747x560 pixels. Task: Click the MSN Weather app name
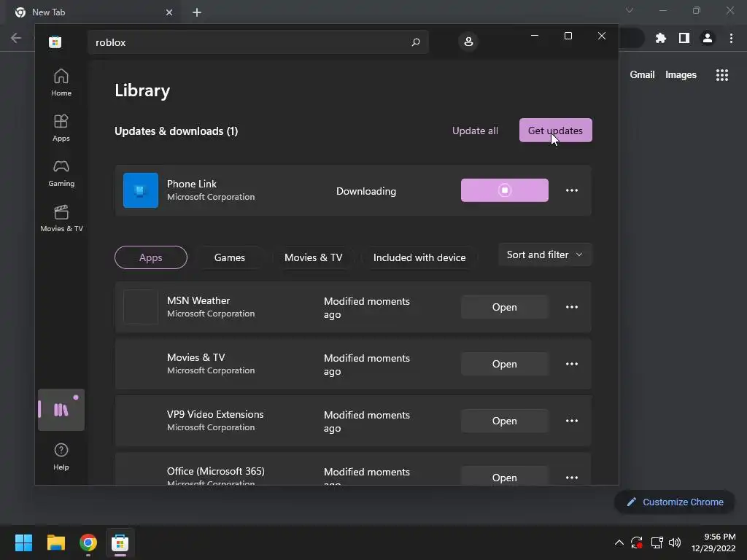point(198,300)
